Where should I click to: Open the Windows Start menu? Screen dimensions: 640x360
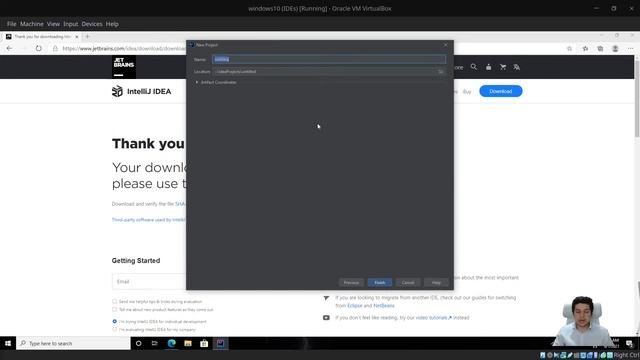(x=8, y=343)
